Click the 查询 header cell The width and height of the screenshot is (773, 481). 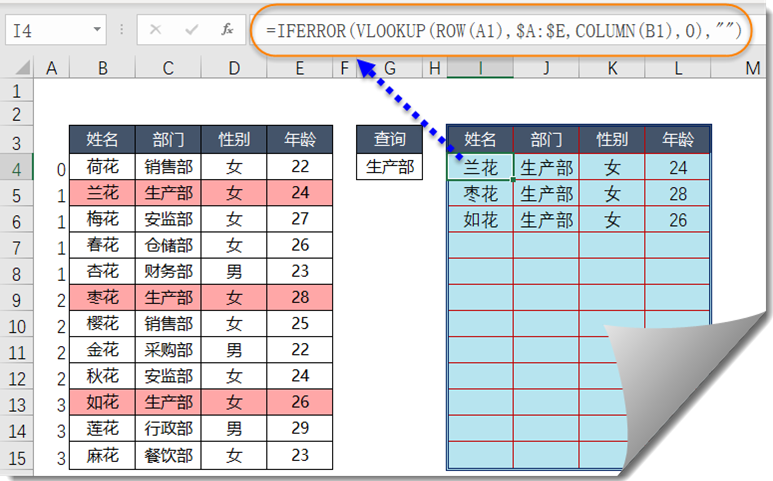click(x=389, y=139)
